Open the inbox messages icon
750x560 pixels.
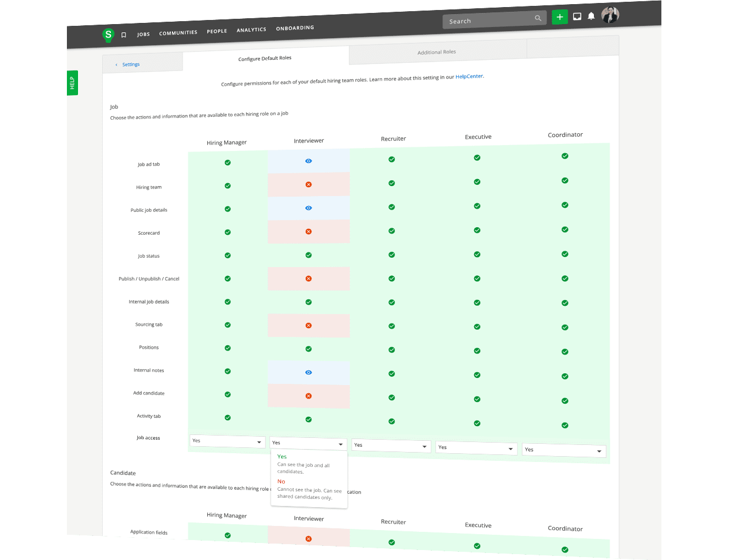(577, 16)
